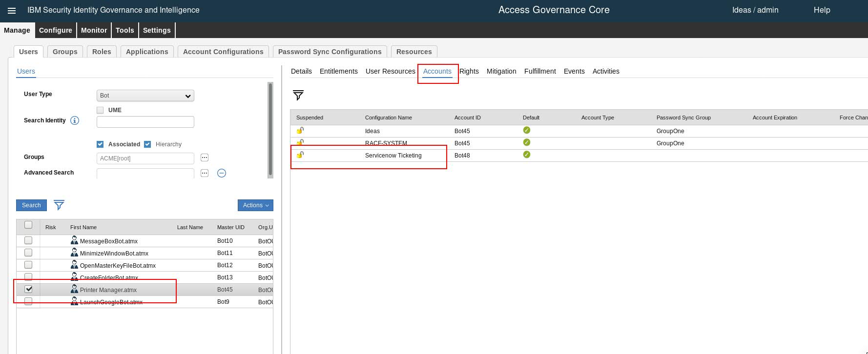Open the Tools menu

click(124, 30)
